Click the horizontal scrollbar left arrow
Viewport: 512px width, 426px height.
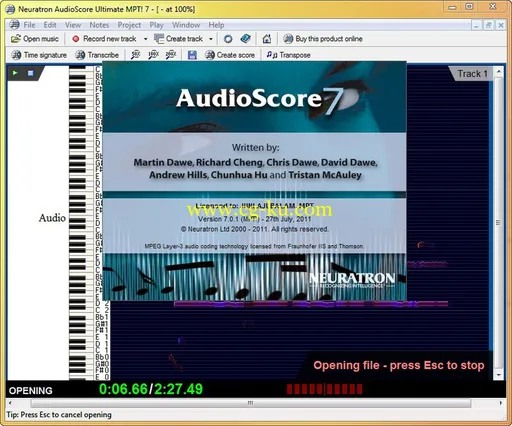pos(10,403)
